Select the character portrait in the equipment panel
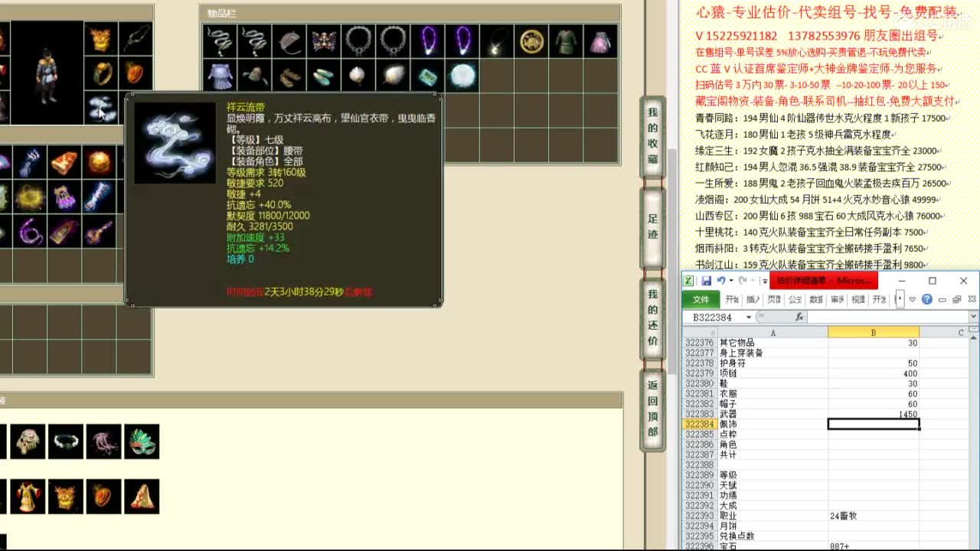980x551 pixels. (46, 73)
